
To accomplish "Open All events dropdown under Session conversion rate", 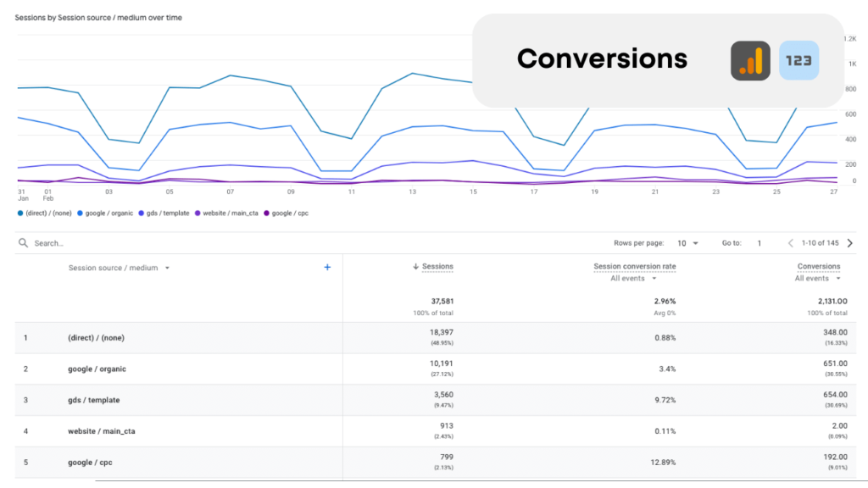I will tap(633, 278).
